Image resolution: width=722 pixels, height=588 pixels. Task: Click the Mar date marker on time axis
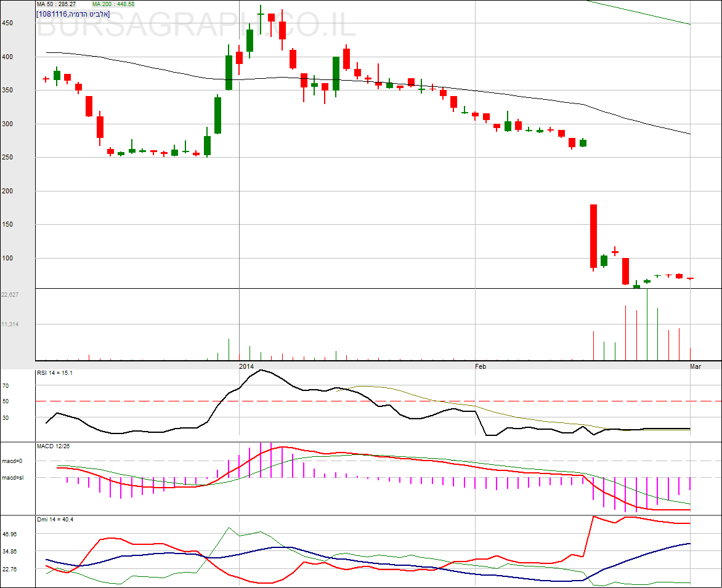tap(695, 366)
